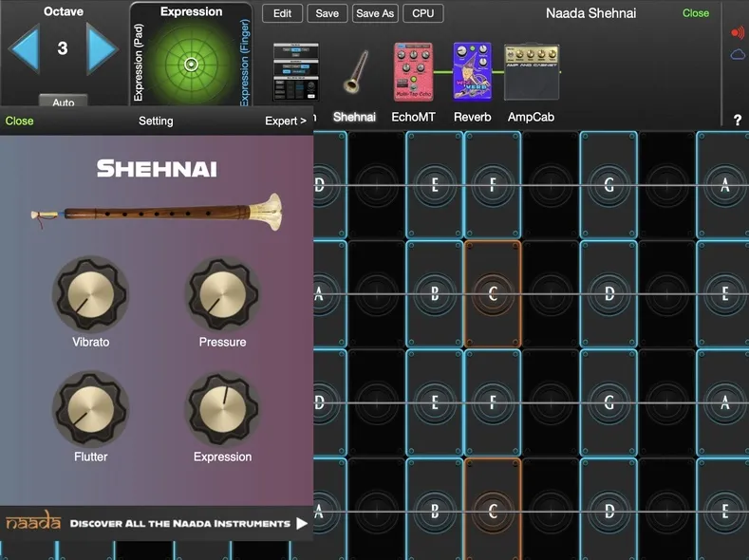Play the orange C pad in bottom row
This screenshot has height=560, width=749.
pyautogui.click(x=493, y=510)
